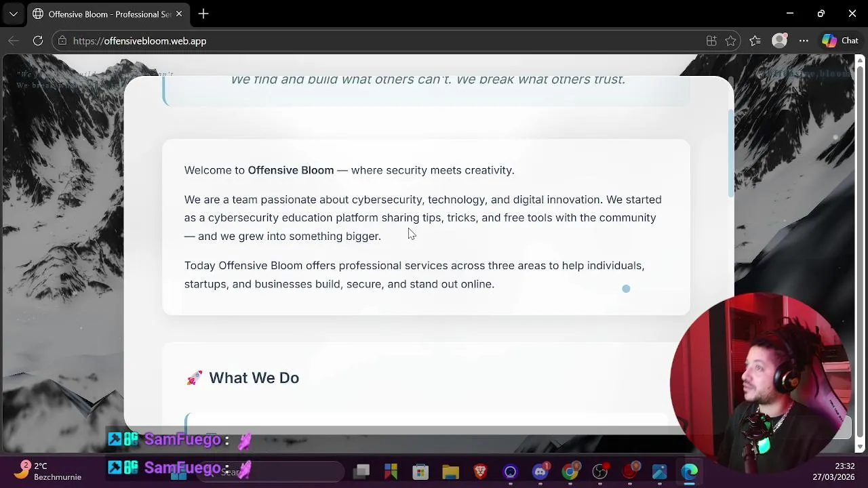Open Settings and more ellipsis menu
Image resolution: width=868 pixels, height=488 pixels.
804,41
